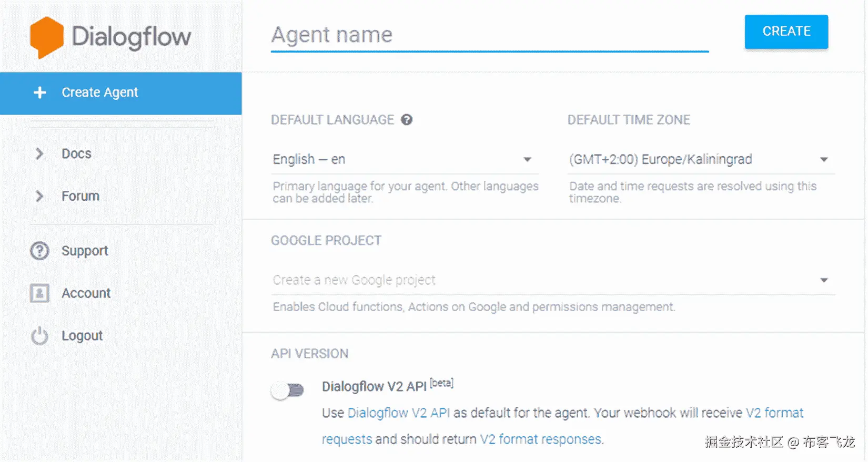Open the Forum sidebar entry
The width and height of the screenshot is (868, 462).
tap(80, 196)
